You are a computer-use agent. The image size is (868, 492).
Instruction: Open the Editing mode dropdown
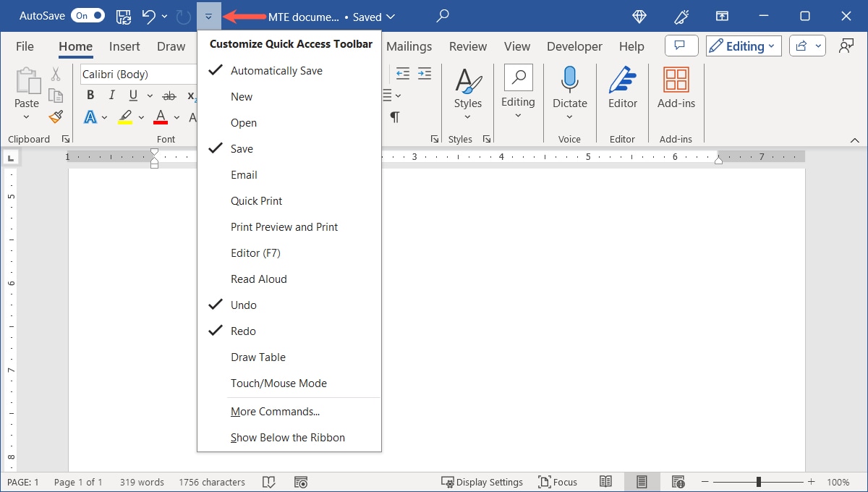tap(743, 46)
